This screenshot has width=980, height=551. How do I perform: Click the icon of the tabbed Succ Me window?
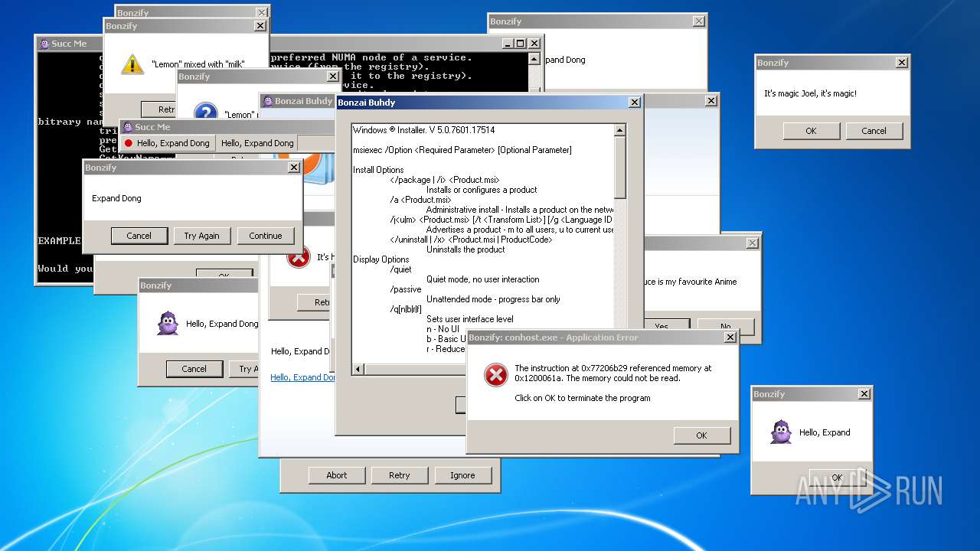129,127
